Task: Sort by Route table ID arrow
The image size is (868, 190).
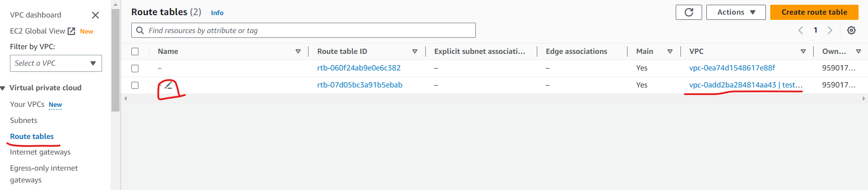Action: coord(415,52)
